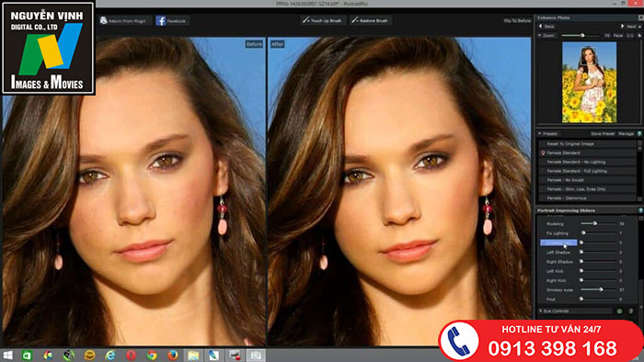Share the photo via Facebook button
This screenshot has width=644, height=362.
pos(172,20)
